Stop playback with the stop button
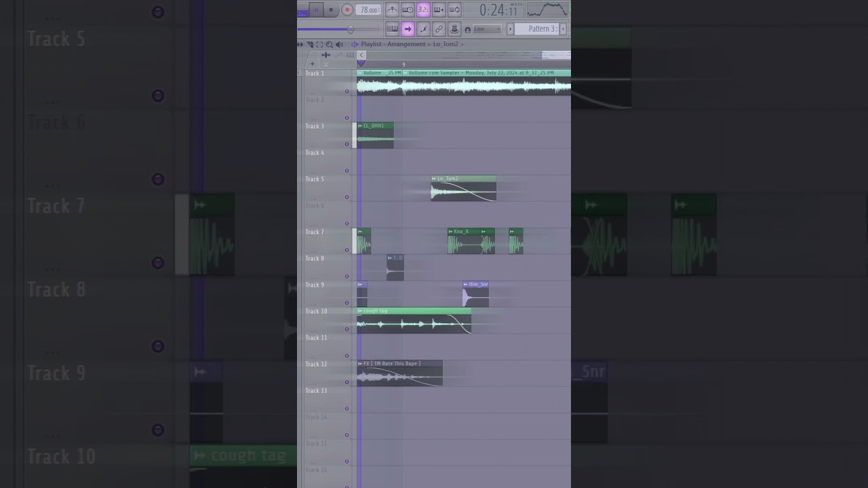The width and height of the screenshot is (868, 488). [x=331, y=9]
